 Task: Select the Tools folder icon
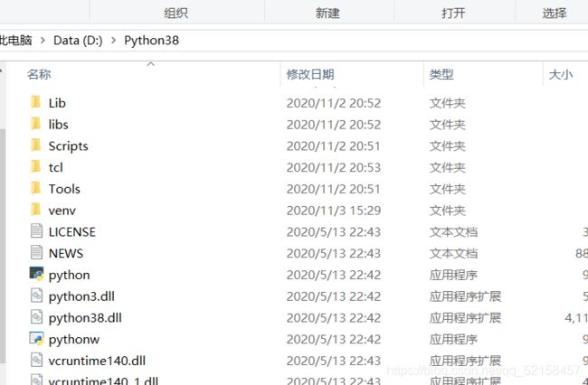click(36, 188)
